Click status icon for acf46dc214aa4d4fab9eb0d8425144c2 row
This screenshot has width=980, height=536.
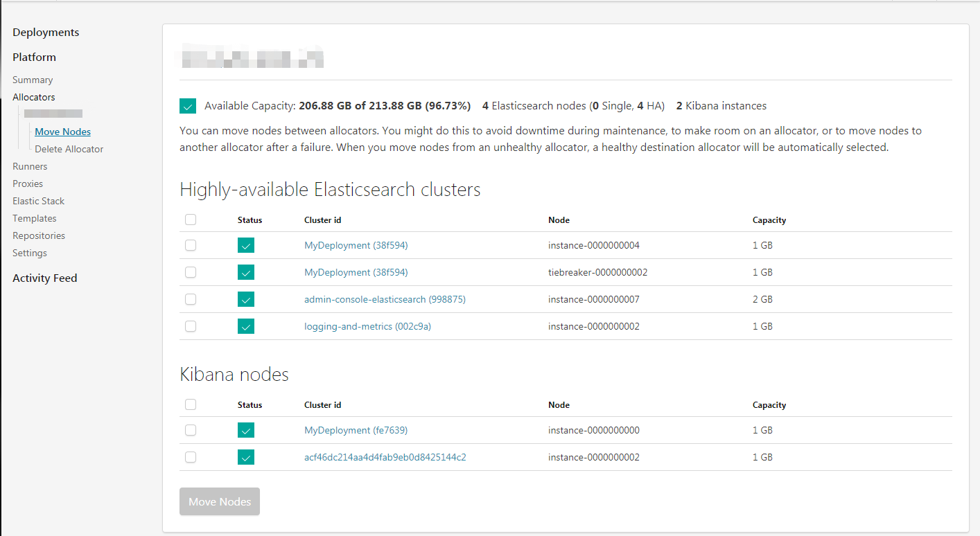click(246, 457)
